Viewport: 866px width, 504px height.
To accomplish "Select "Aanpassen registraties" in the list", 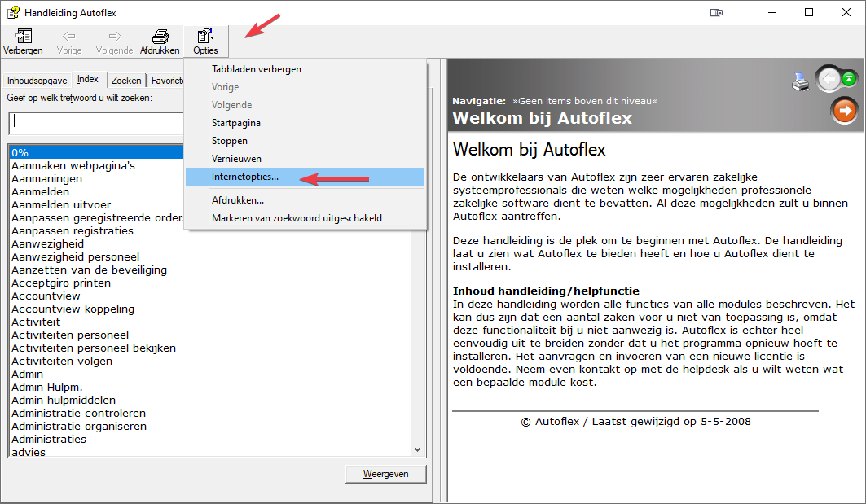I will [73, 230].
